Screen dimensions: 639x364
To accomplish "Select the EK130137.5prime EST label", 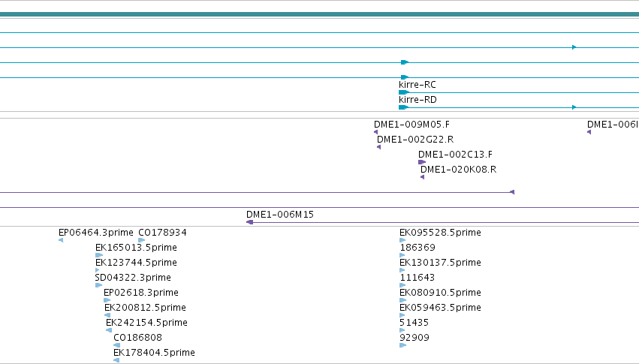I will (x=440, y=263).
